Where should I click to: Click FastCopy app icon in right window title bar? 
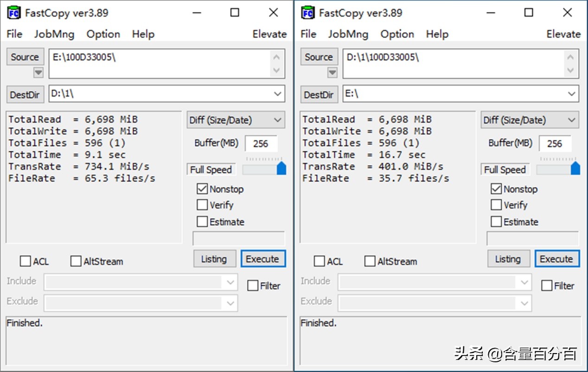tap(308, 13)
